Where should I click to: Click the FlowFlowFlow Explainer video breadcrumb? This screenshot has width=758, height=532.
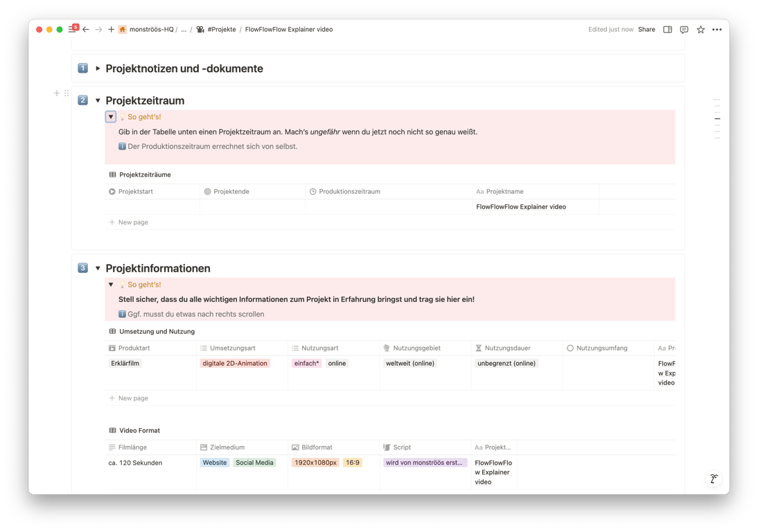[289, 30]
